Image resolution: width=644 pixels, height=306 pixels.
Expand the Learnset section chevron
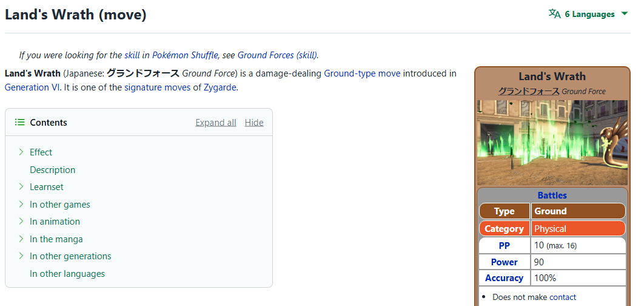tap(21, 187)
